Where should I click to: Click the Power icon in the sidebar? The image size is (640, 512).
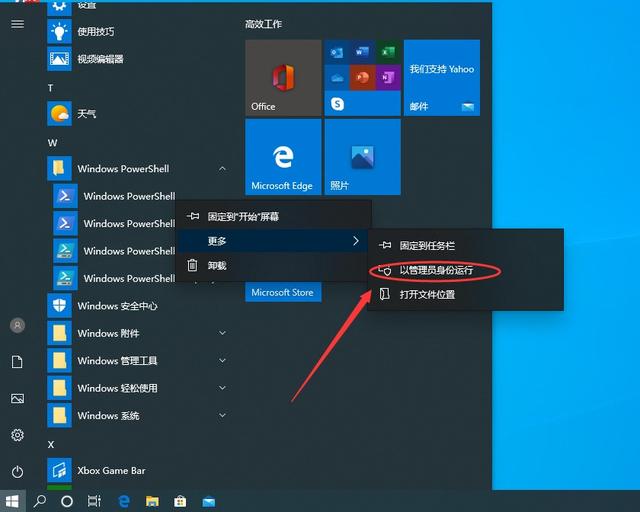(17, 471)
